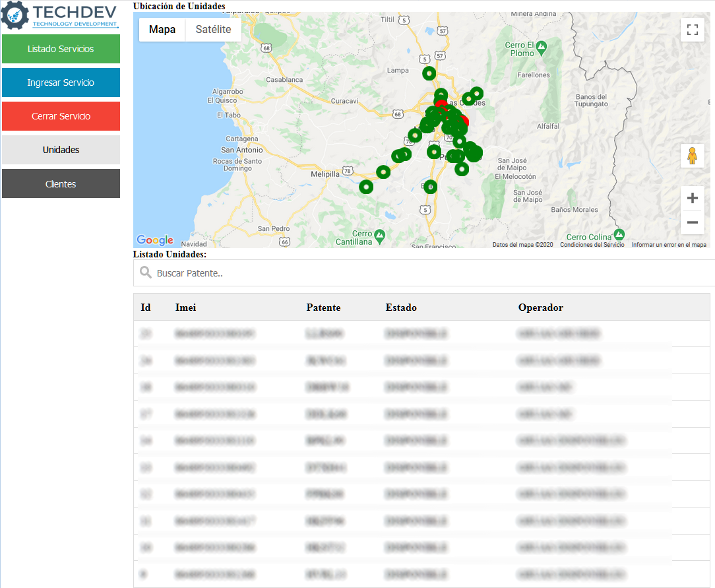Screen dimensions: 715x588
Task: Click the Melipilla label on the map
Action: click(x=325, y=174)
